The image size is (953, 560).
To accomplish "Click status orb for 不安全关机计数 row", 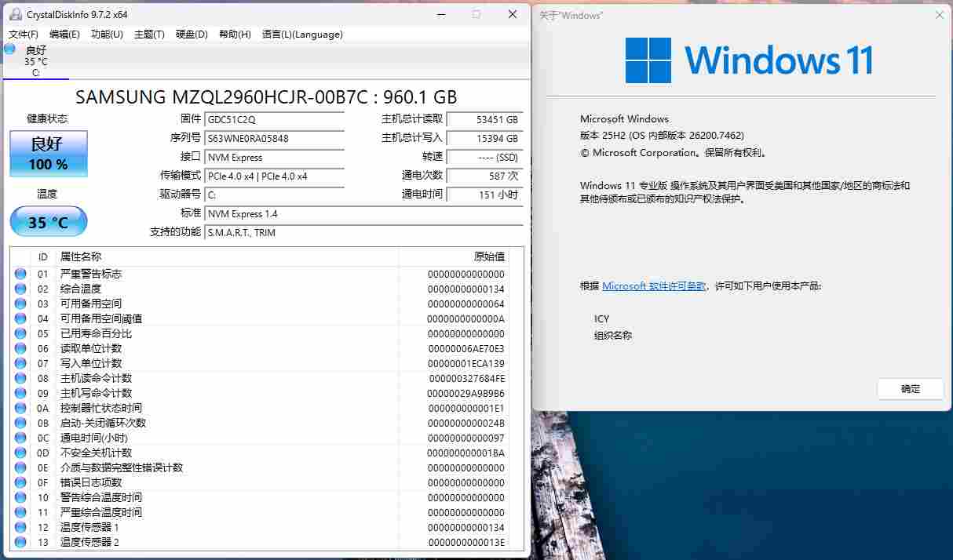I will click(x=20, y=453).
